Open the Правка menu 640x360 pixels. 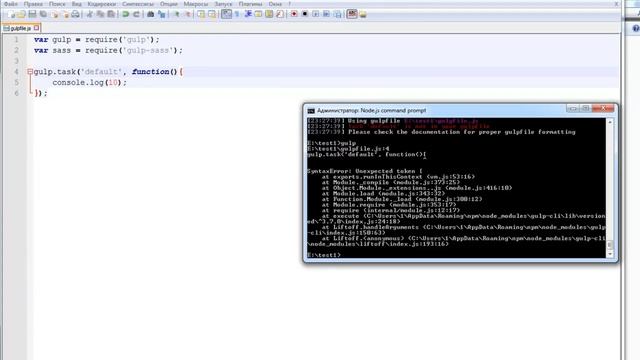coord(33,4)
